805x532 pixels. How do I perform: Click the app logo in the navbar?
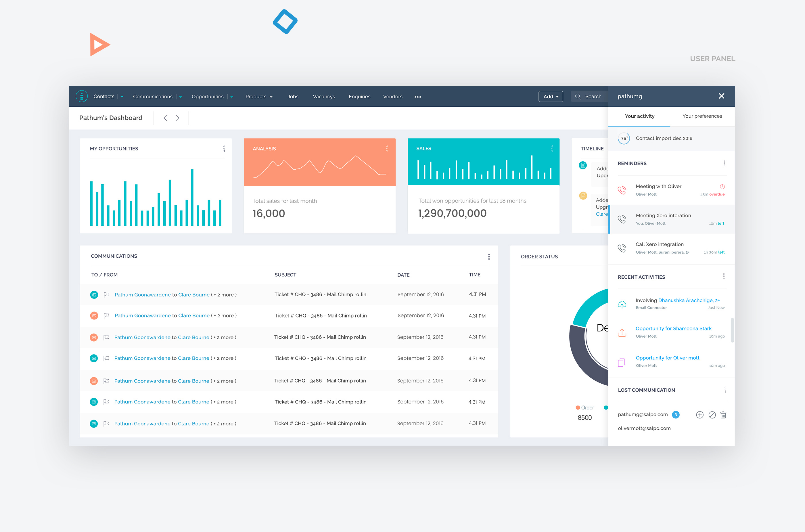(x=82, y=96)
